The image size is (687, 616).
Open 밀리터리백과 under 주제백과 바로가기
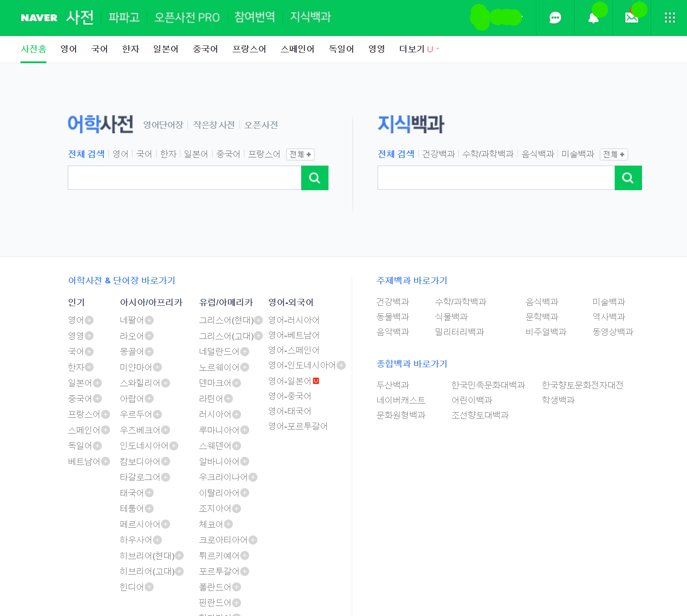click(x=460, y=332)
